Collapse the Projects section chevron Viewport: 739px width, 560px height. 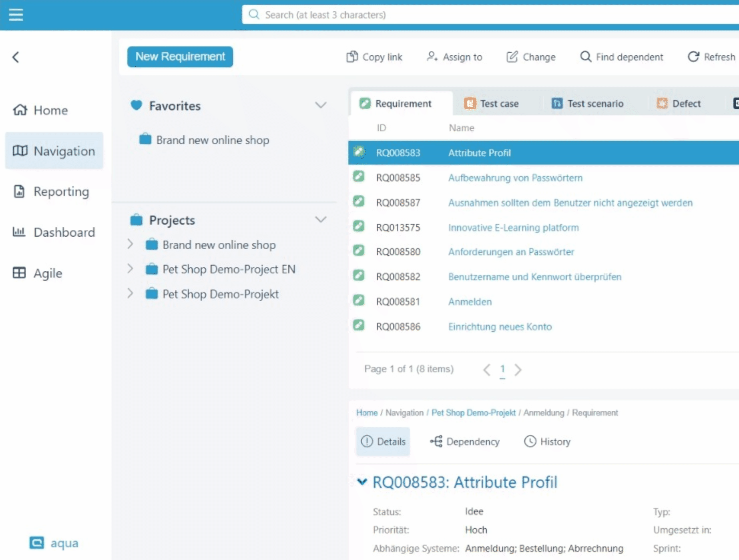point(321,220)
